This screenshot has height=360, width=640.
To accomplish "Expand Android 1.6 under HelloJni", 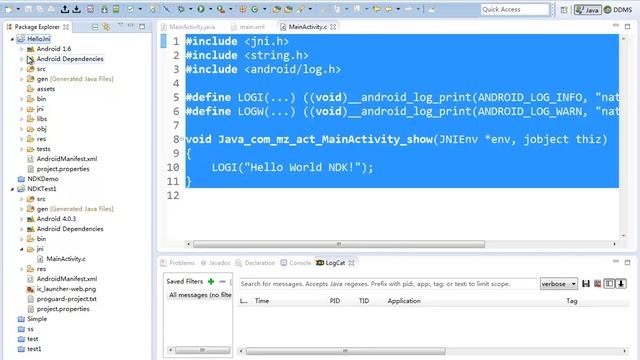I will coord(22,49).
